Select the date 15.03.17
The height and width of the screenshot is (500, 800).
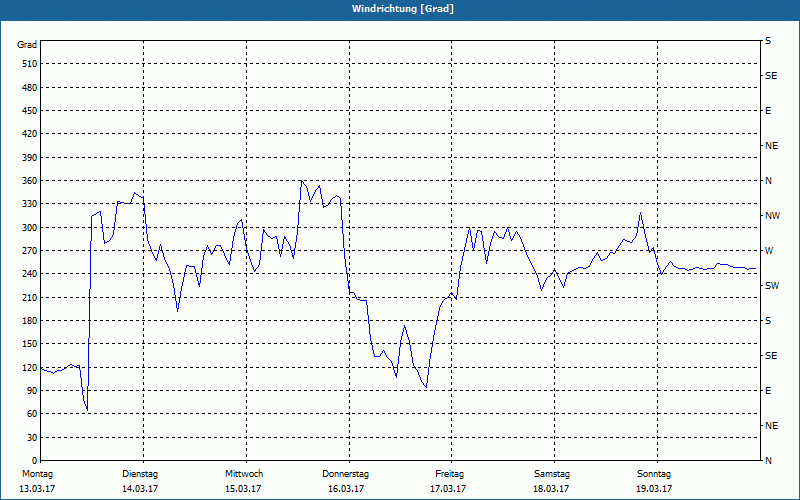click(x=243, y=489)
